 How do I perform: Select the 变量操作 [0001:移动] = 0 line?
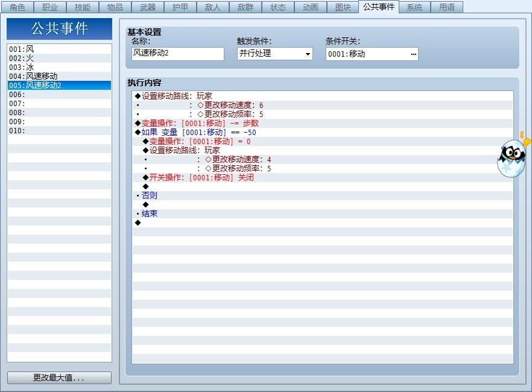[x=322, y=141]
